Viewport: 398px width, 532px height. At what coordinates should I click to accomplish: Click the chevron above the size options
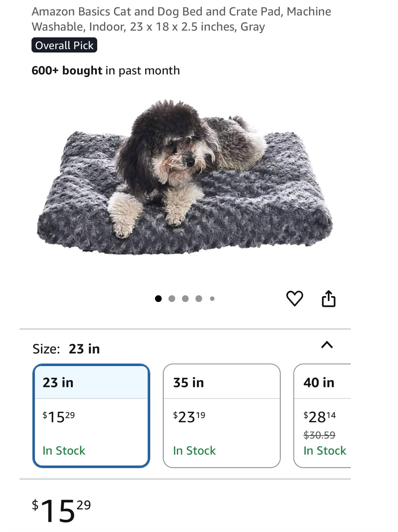pyautogui.click(x=326, y=345)
